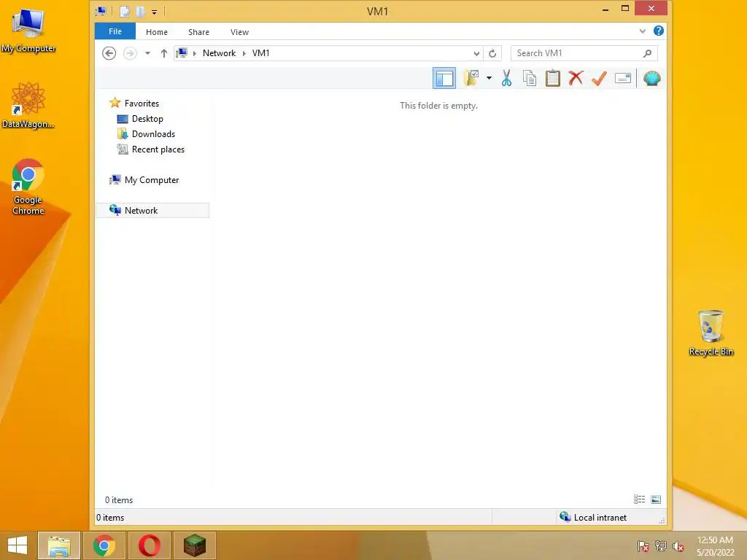747x560 pixels.
Task: Click the window system icon in title bar
Action: coord(101,11)
